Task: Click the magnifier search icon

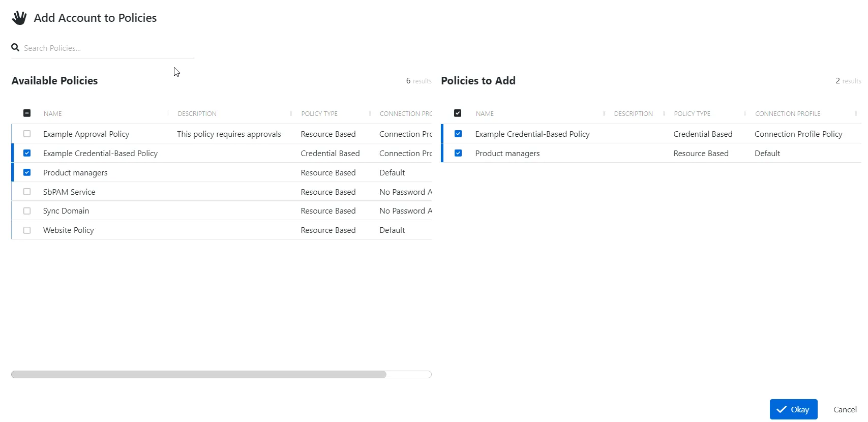Action: point(15,47)
